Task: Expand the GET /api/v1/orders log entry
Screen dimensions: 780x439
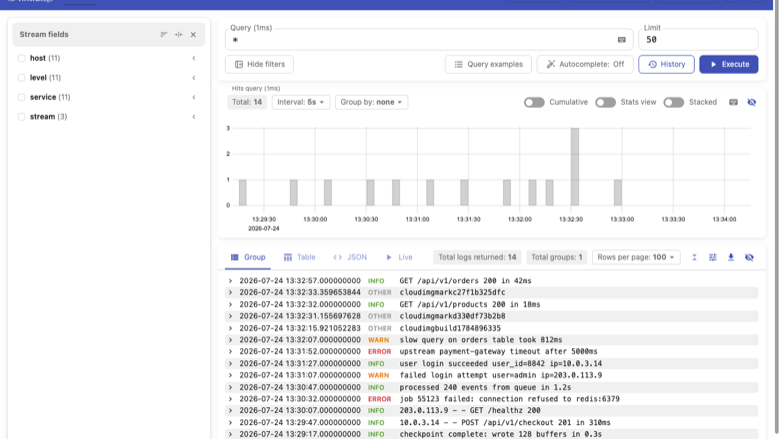Action: pyautogui.click(x=230, y=281)
